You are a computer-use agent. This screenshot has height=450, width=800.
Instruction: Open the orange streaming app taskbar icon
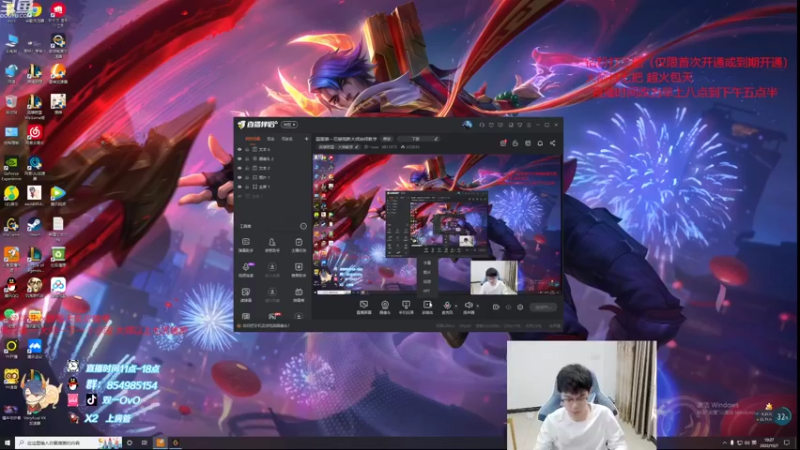pos(160,442)
